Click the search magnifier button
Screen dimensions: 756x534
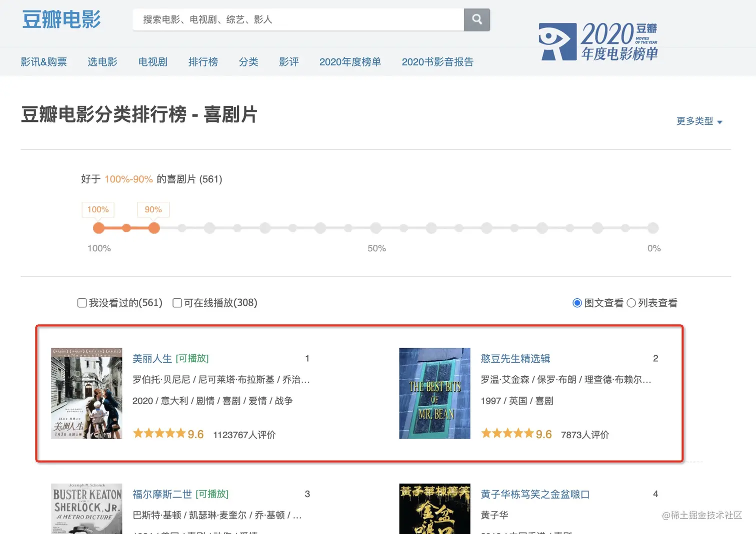[x=476, y=19]
